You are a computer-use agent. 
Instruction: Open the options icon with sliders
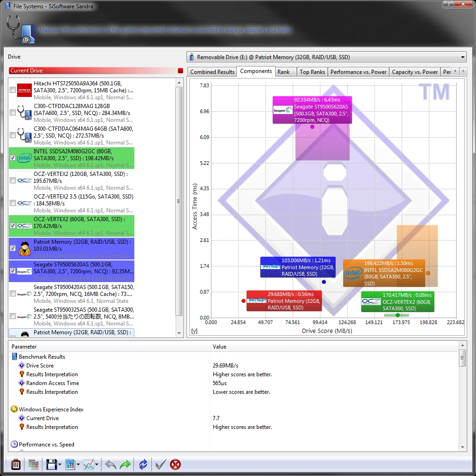(x=16, y=464)
